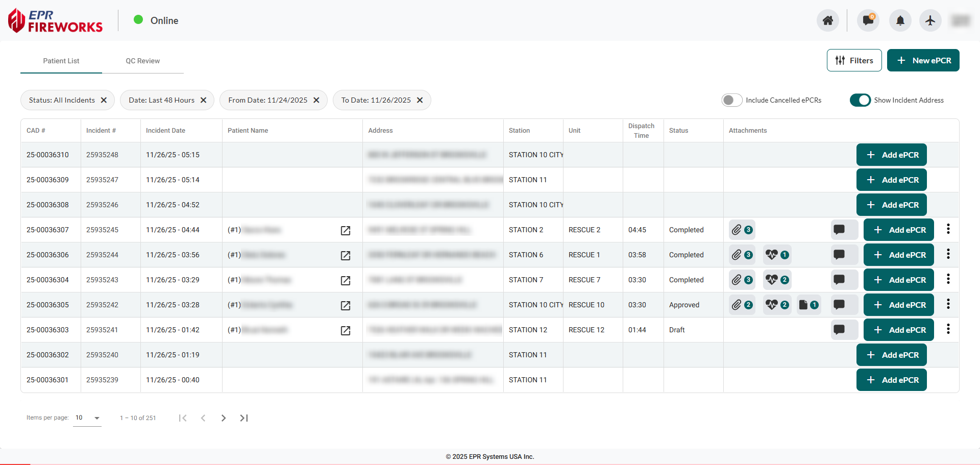Open the notifications bell icon
This screenshot has height=465, width=980.
coord(900,20)
